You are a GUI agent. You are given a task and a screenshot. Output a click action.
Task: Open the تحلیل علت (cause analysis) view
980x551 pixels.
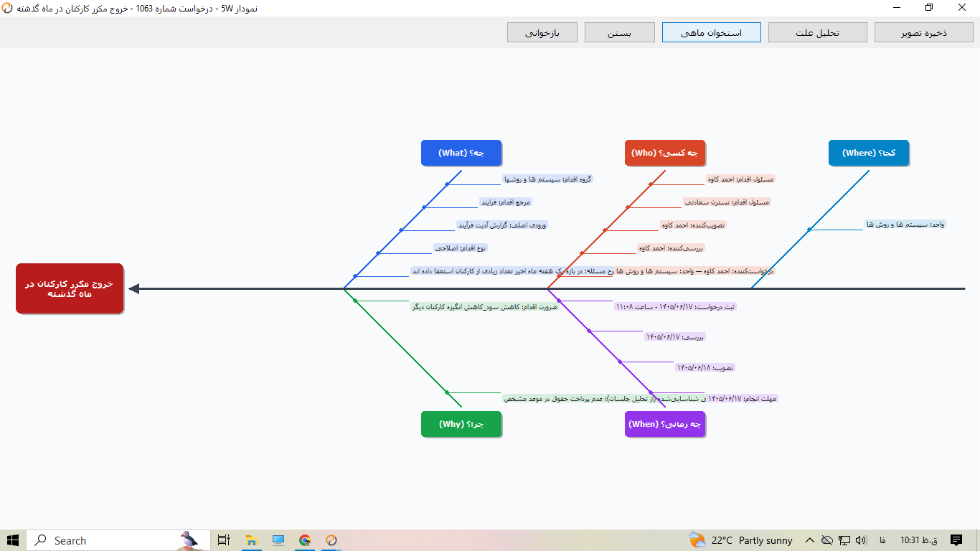click(x=817, y=32)
